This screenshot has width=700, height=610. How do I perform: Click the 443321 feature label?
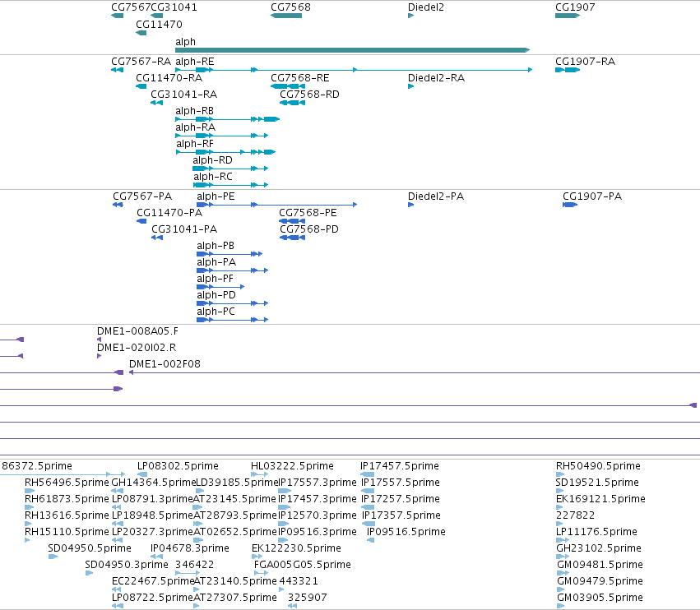[x=299, y=581]
